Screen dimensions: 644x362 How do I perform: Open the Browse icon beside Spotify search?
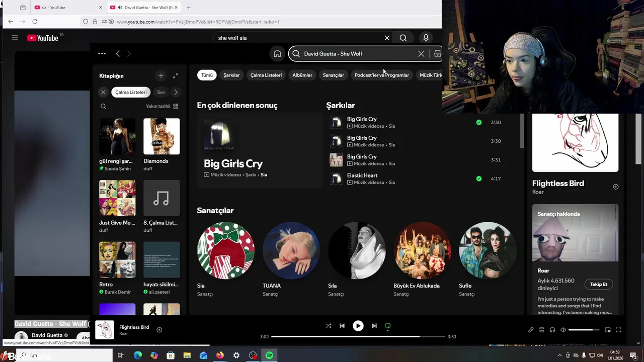(437, 54)
